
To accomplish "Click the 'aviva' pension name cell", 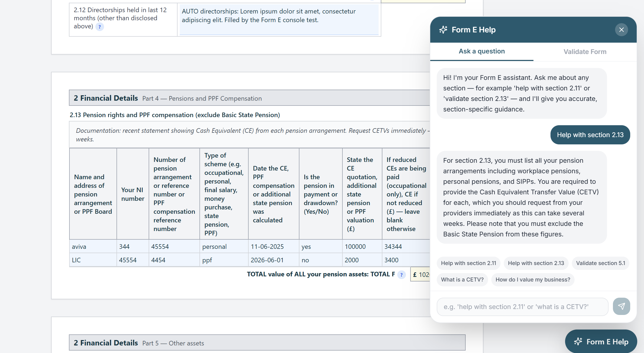I will [93, 246].
